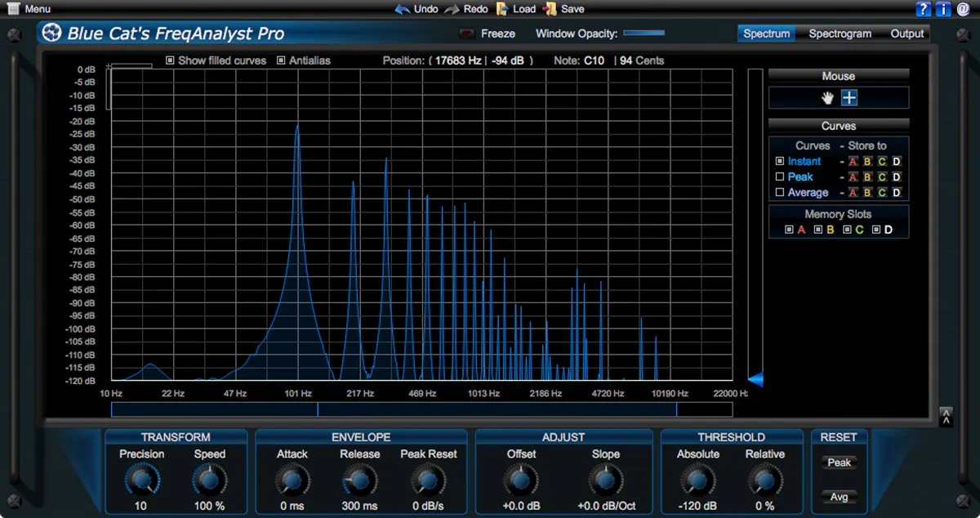Click the Offset knob
980x518 pixels.
click(521, 480)
